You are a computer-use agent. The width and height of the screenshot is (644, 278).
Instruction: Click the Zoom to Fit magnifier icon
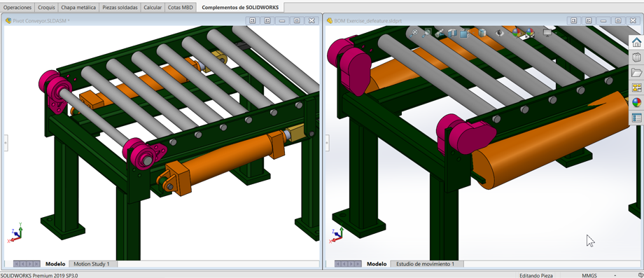tap(414, 32)
